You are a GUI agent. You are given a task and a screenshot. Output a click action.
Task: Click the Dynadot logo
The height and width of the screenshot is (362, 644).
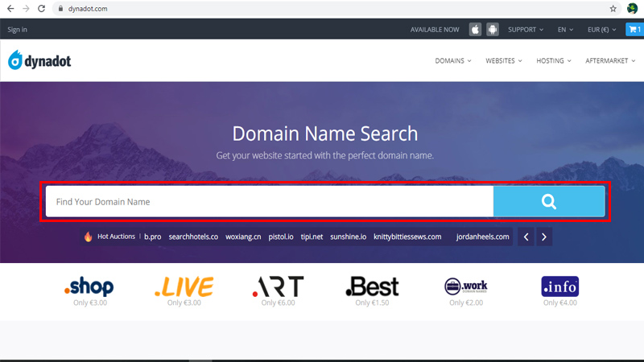[39, 60]
